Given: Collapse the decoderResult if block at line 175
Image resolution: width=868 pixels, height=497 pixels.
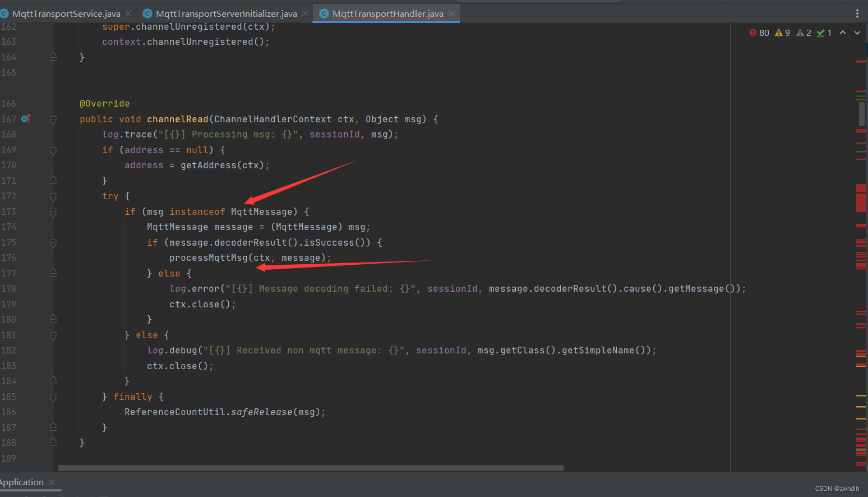Looking at the screenshot, I should tap(53, 243).
